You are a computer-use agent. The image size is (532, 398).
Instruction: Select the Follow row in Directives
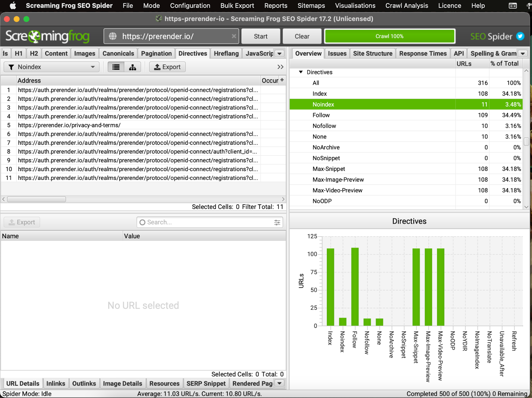tap(406, 115)
